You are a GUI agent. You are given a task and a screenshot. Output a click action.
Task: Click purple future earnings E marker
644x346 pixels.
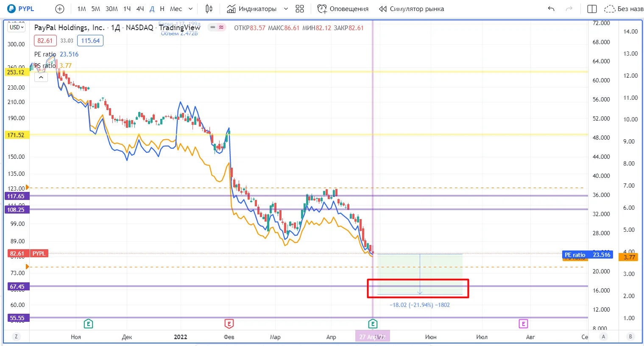523,324
